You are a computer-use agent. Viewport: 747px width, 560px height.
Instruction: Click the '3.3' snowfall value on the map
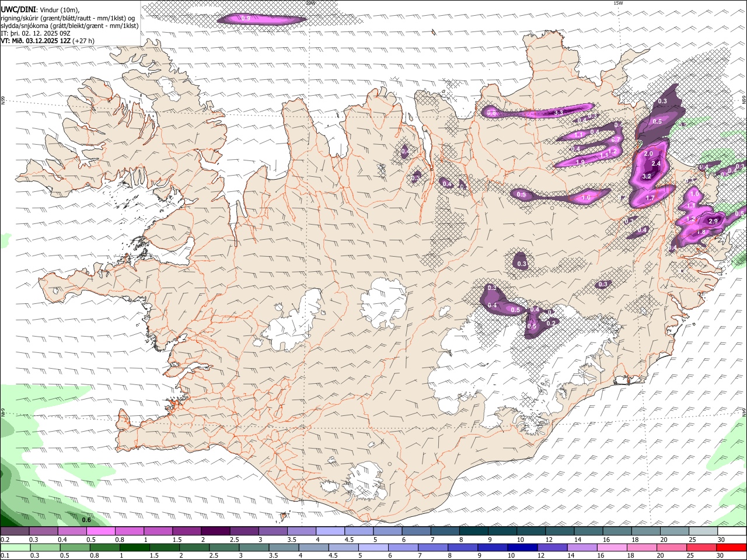pyautogui.click(x=558, y=113)
